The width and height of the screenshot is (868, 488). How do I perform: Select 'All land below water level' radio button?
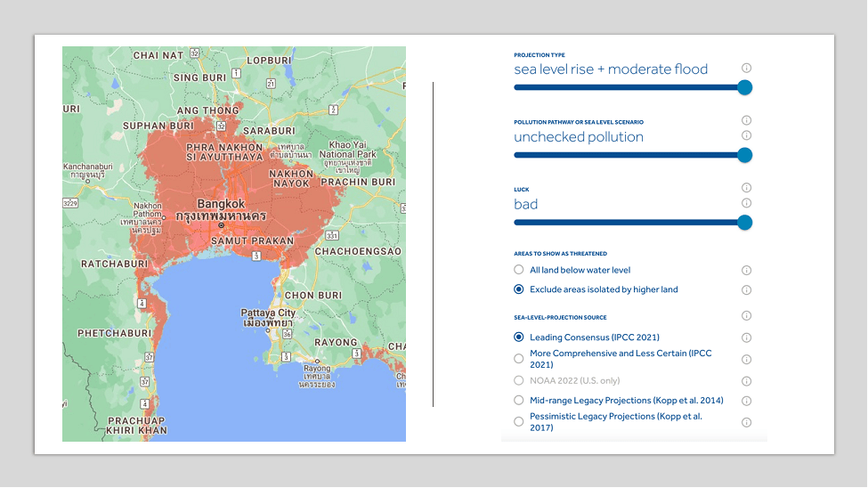click(x=519, y=270)
